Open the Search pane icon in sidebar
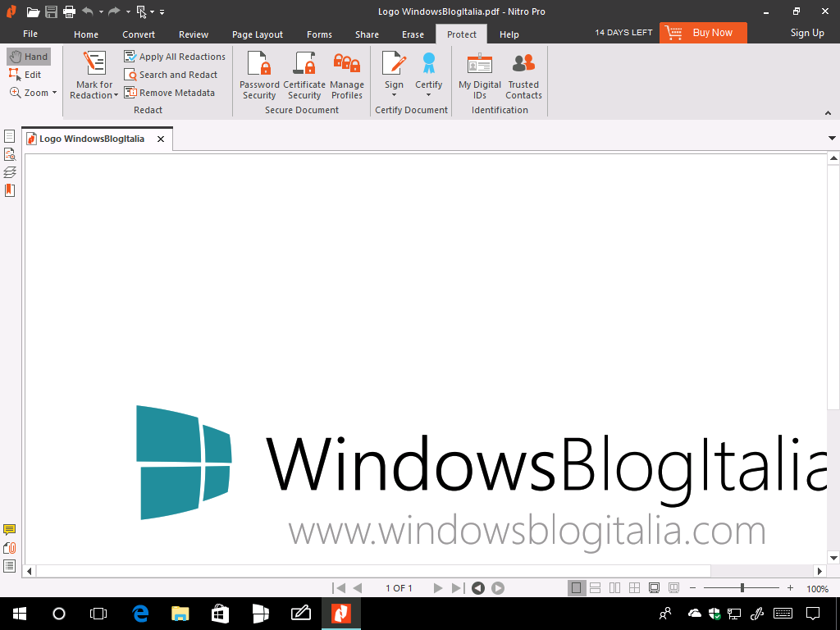840x630 pixels. [x=10, y=154]
